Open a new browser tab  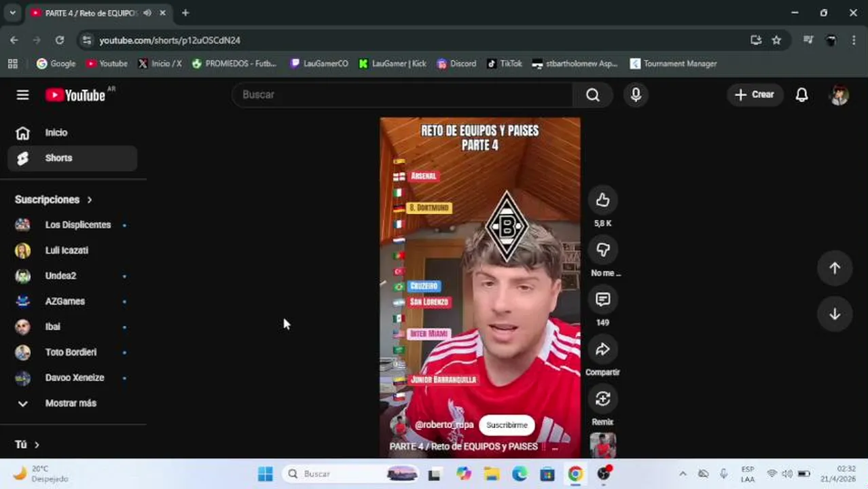185,12
